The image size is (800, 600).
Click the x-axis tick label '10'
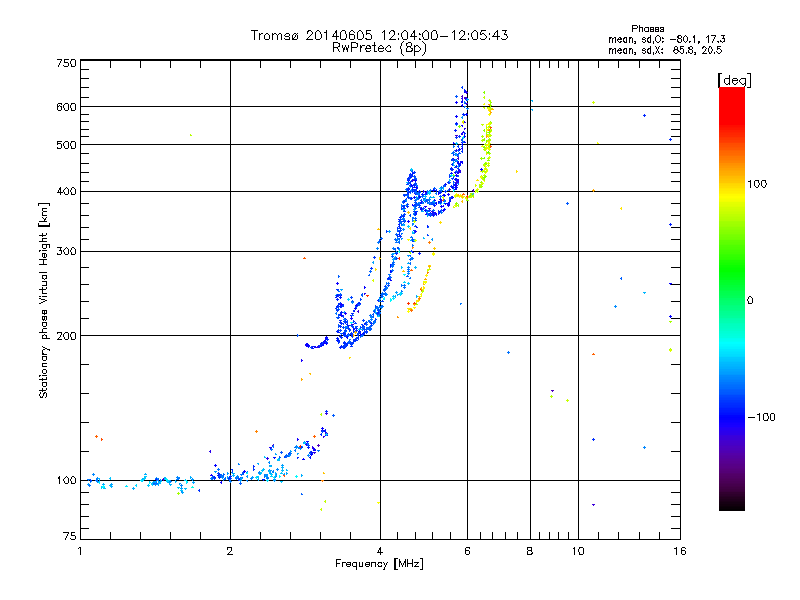pyautogui.click(x=578, y=551)
